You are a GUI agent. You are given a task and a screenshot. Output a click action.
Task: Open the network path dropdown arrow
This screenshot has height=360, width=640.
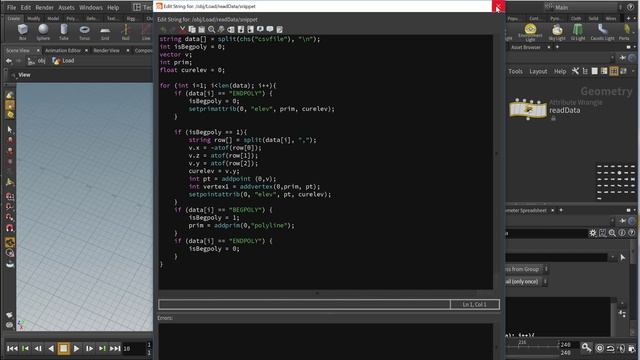pos(612,58)
